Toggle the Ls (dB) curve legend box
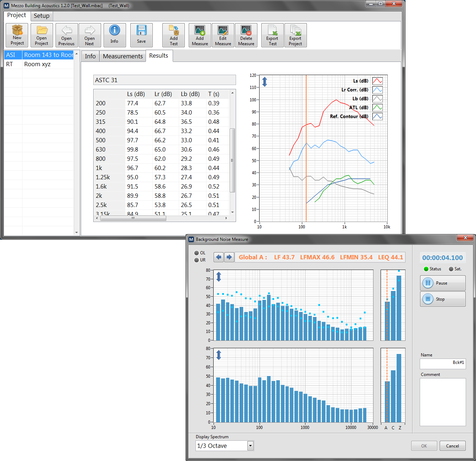The height and width of the screenshot is (461, 476). tap(377, 81)
